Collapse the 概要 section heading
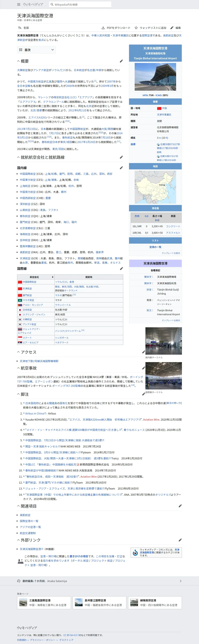 [x=19, y=61]
